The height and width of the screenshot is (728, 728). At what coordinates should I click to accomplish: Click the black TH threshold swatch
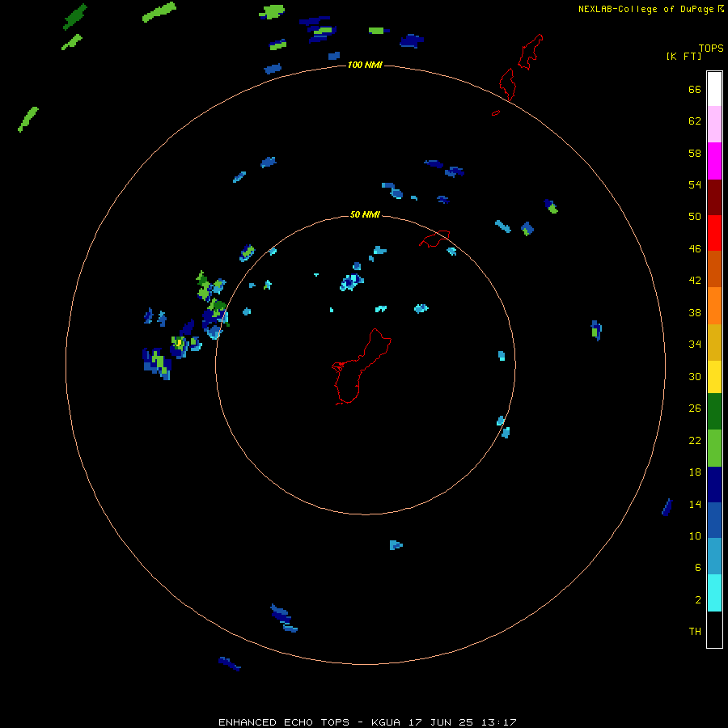click(x=714, y=629)
